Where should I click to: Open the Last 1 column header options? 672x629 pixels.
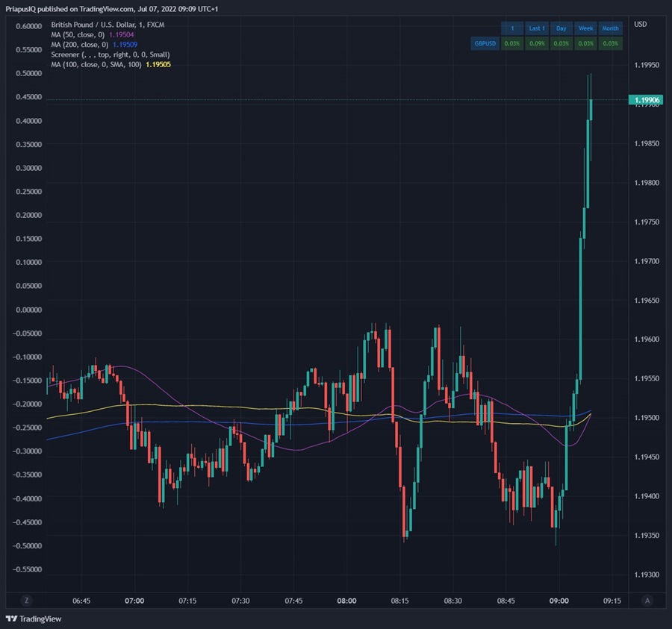537,28
